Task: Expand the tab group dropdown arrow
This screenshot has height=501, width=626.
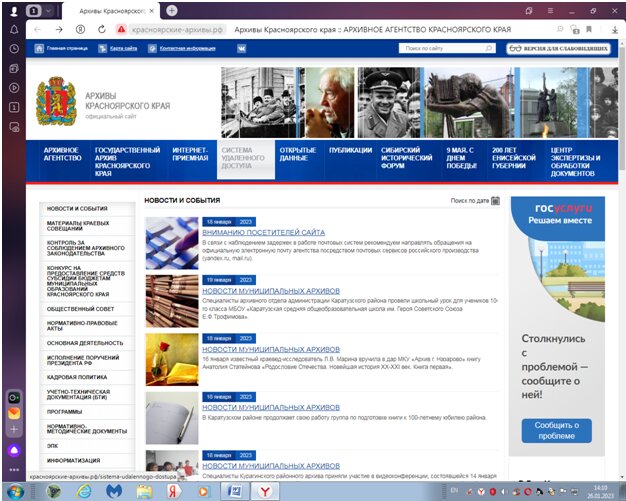Action: tap(48, 11)
